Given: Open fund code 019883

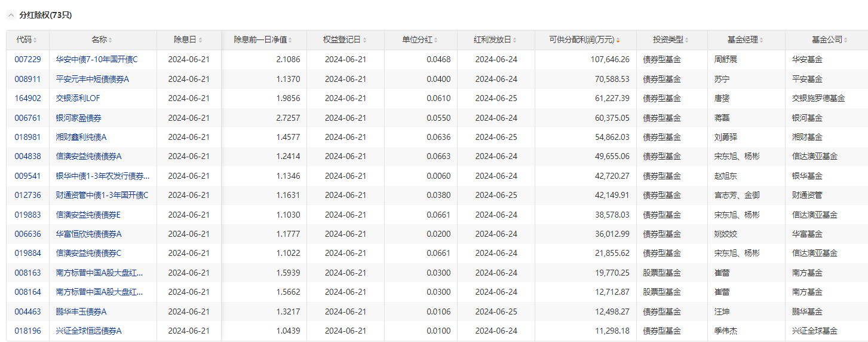Looking at the screenshot, I should coord(27,215).
